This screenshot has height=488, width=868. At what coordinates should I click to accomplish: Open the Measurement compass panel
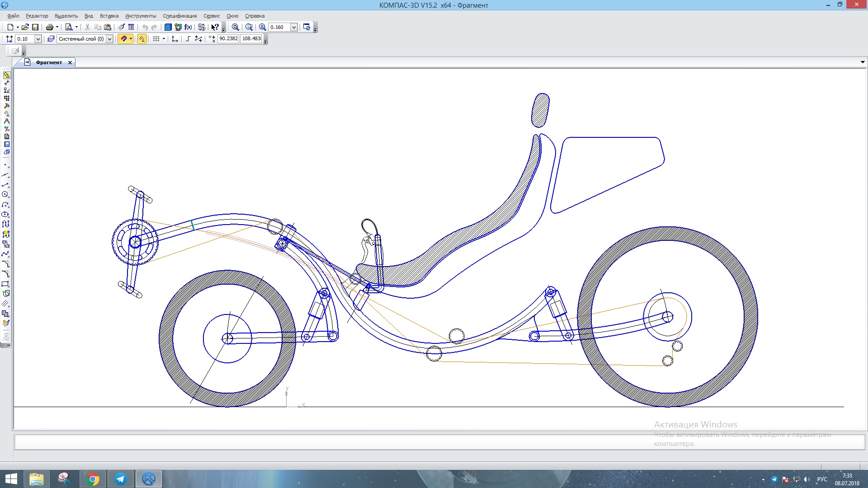tap(6, 121)
